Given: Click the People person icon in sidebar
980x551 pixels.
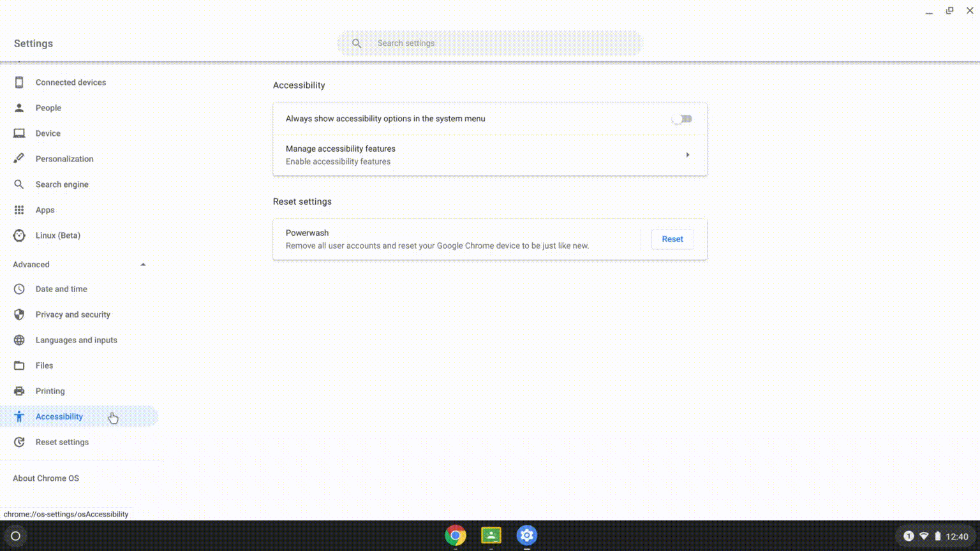Looking at the screenshot, I should click(19, 108).
